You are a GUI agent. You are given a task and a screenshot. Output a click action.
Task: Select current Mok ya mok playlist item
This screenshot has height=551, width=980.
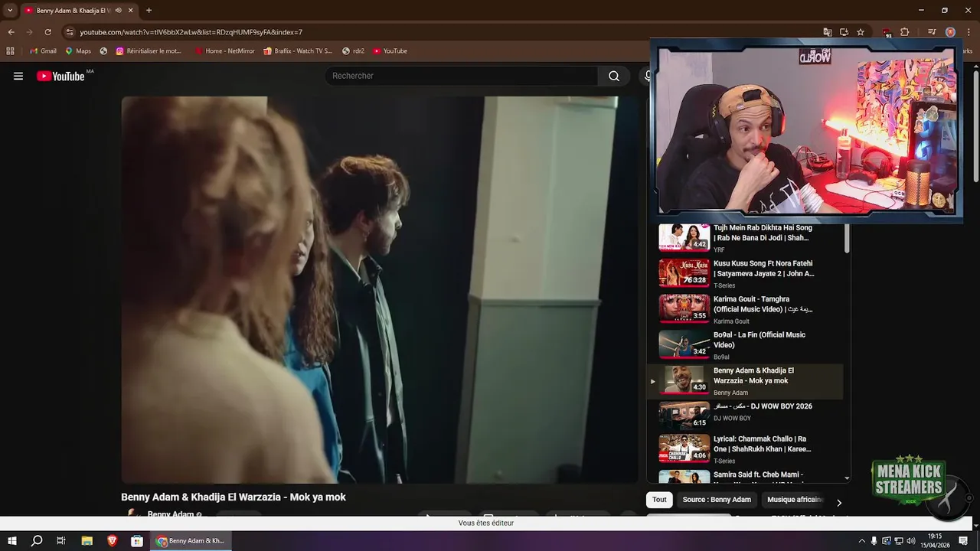(744, 381)
